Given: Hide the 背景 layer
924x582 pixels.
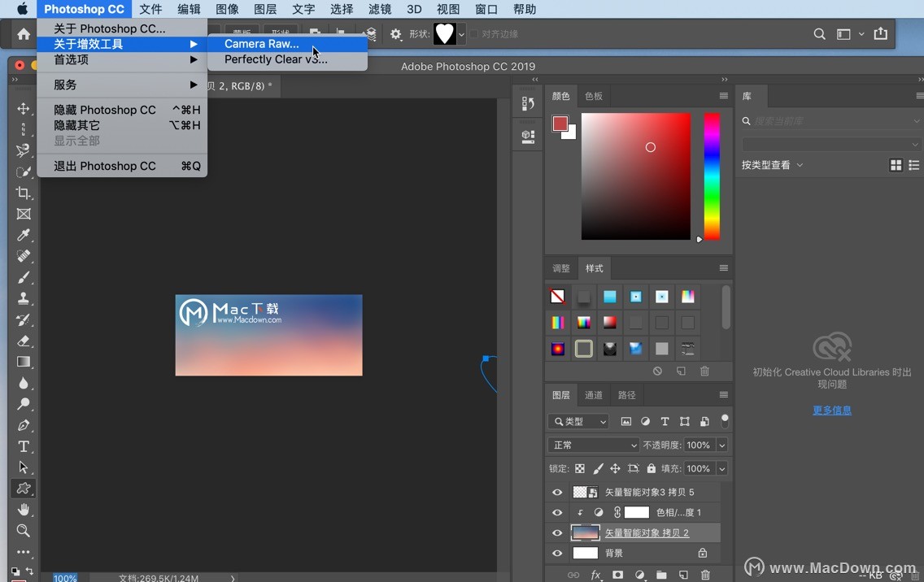Looking at the screenshot, I should [x=557, y=553].
